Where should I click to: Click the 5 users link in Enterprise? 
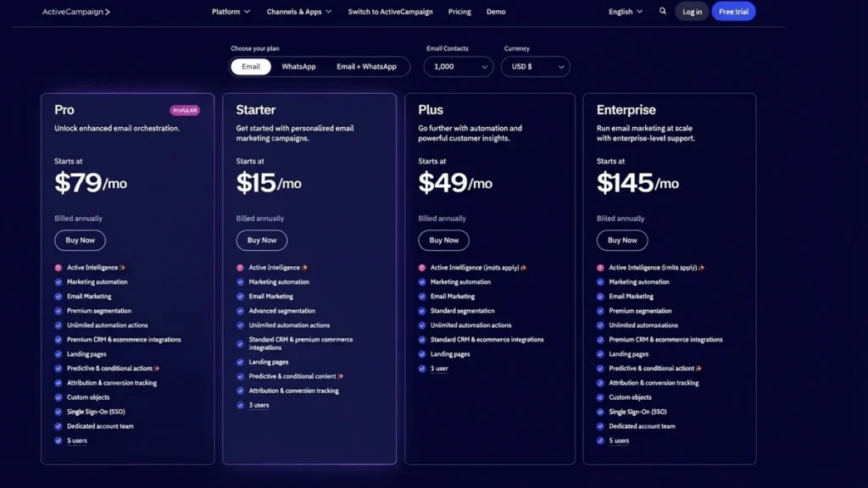point(619,441)
